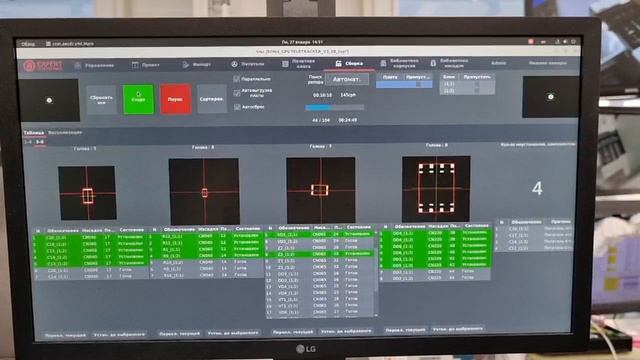
Task: Click the Голова 5 camera view
Action: coord(87,193)
